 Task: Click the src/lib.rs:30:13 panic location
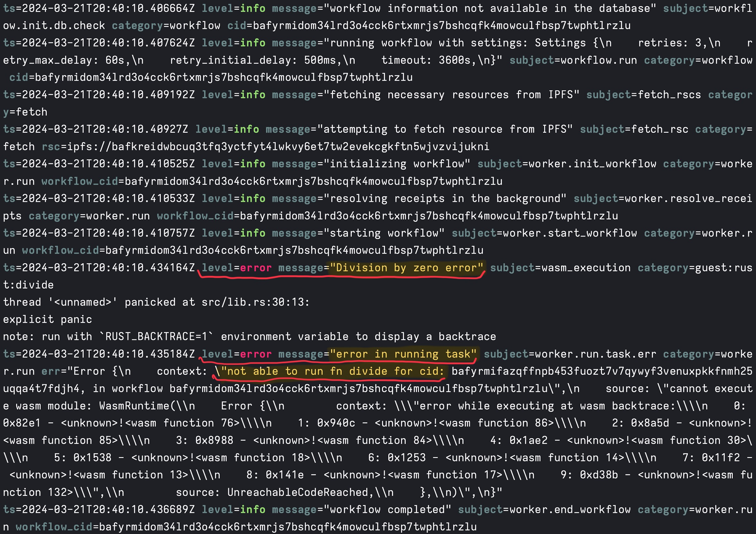[255, 302]
